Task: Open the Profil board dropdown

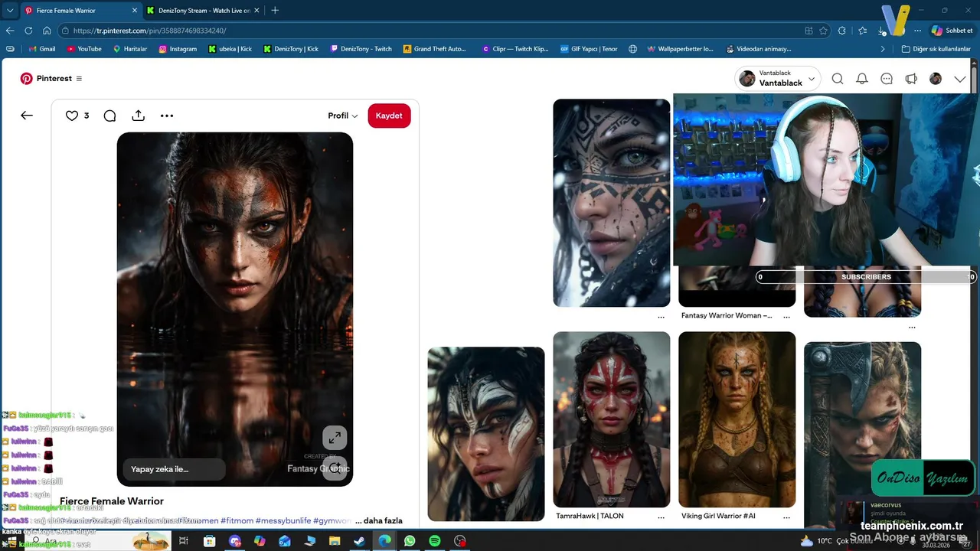Action: click(x=343, y=116)
